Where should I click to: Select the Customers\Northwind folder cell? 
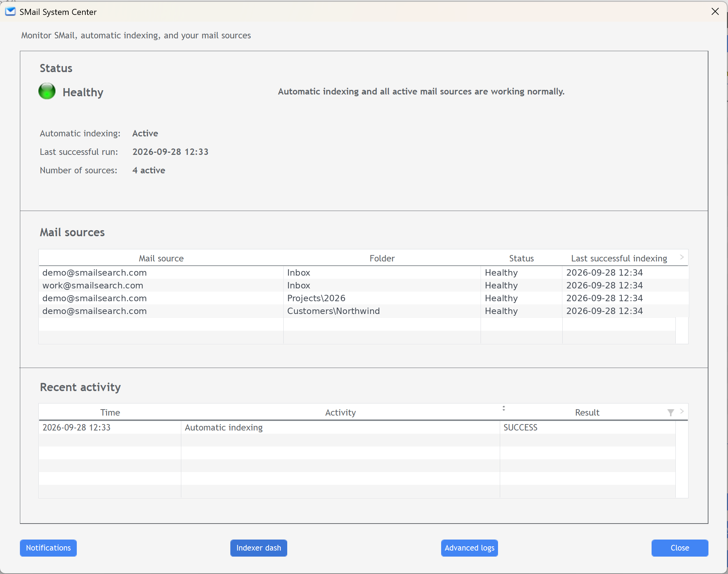point(382,311)
